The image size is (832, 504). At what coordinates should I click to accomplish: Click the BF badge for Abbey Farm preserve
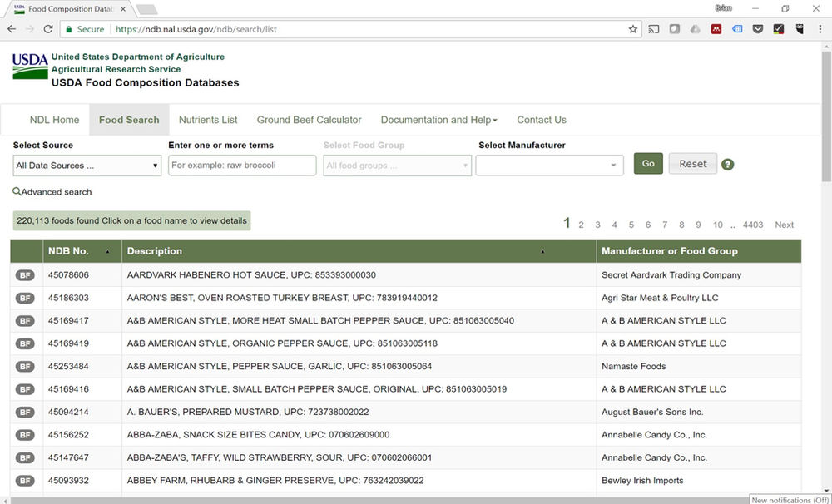[x=25, y=481]
